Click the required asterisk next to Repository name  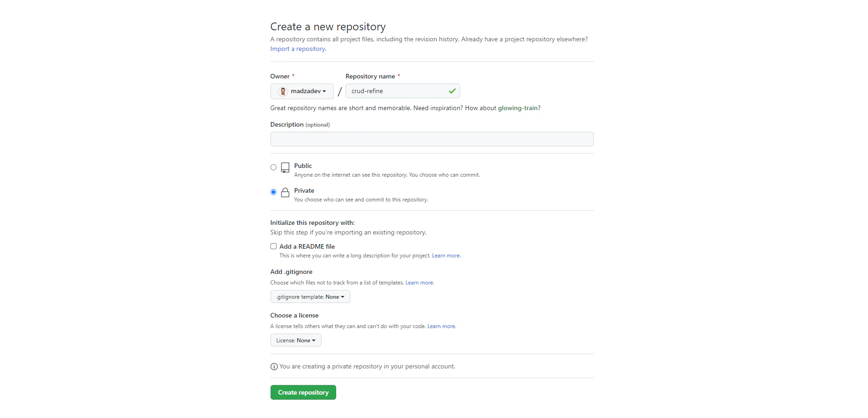[399, 75]
